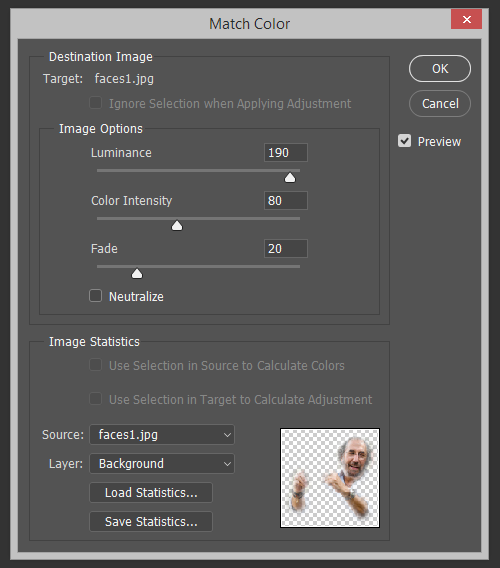The image size is (500, 568).
Task: Click Load Statistics button
Action: (151, 493)
